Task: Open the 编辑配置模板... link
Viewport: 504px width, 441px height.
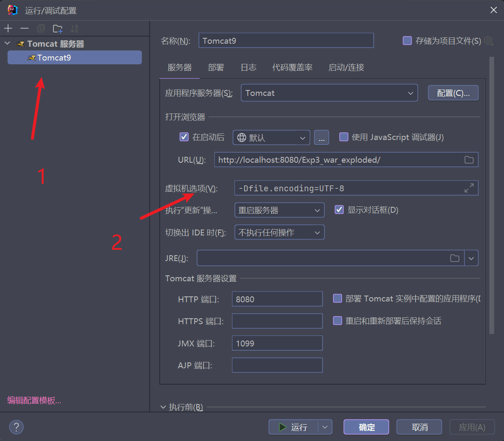Action: [34, 400]
